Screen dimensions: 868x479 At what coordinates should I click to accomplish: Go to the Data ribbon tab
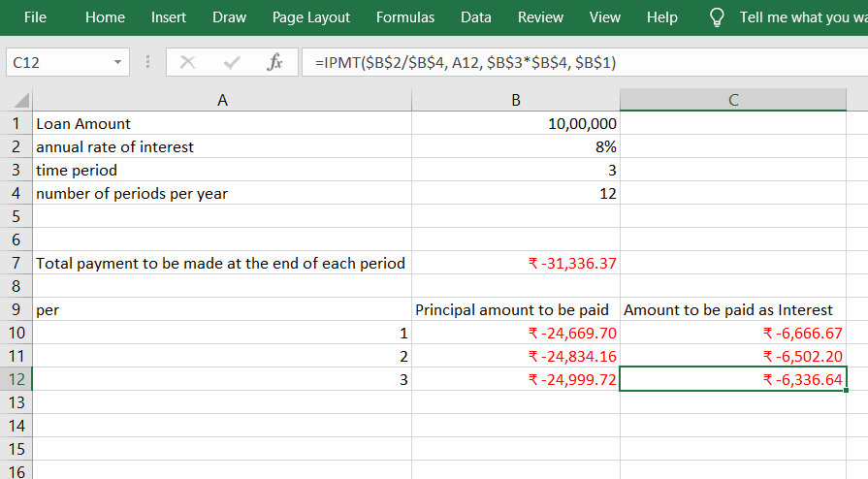pos(475,17)
